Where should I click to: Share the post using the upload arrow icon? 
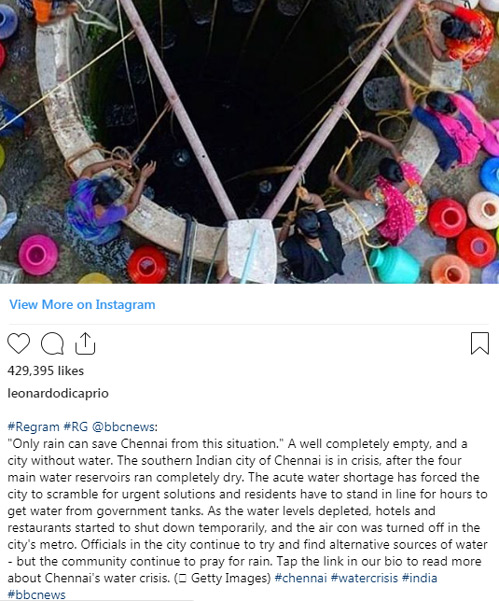pyautogui.click(x=85, y=343)
